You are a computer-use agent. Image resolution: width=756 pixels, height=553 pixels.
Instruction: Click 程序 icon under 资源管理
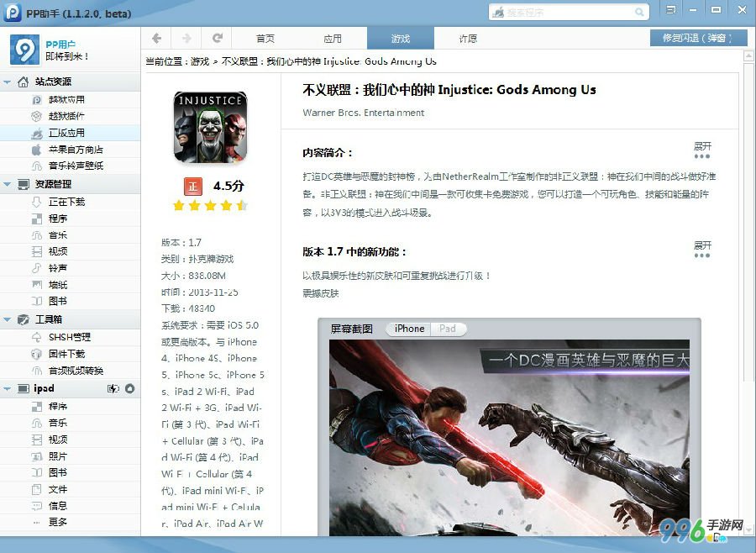click(37, 219)
